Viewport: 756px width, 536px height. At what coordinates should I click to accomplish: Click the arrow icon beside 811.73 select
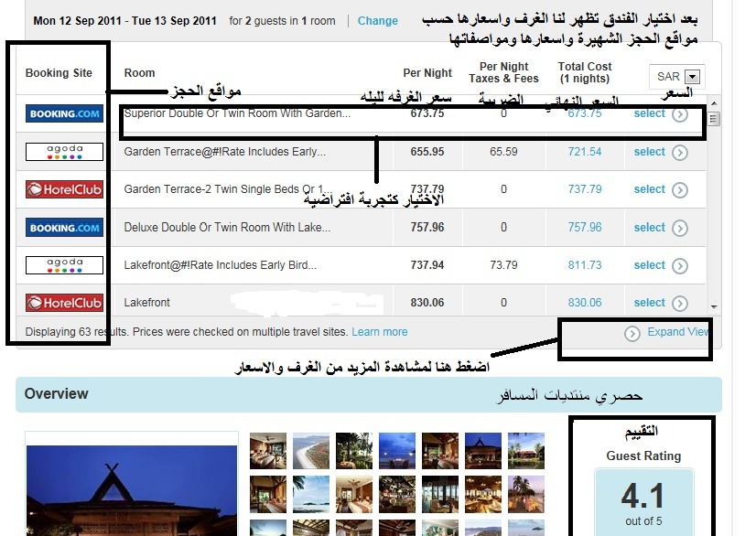(x=679, y=266)
